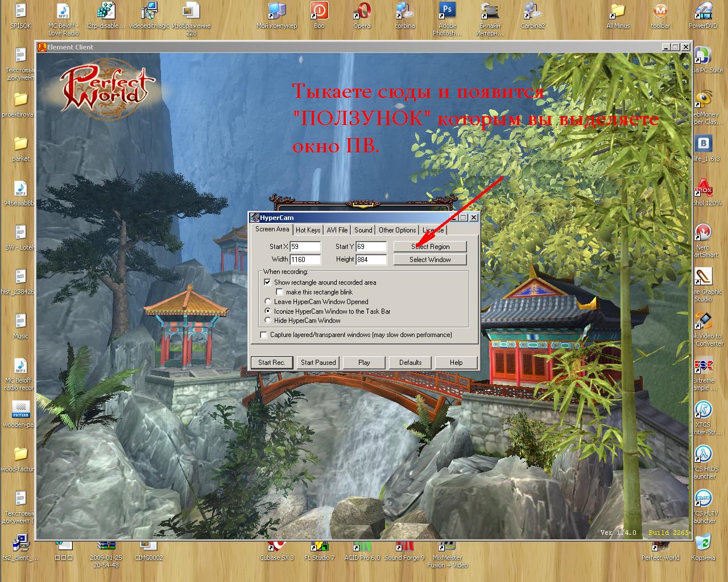Open the CIMG0002 desktop file

148,551
